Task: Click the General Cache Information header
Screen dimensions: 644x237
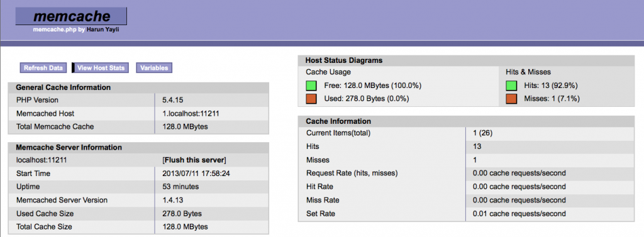Action: point(64,87)
